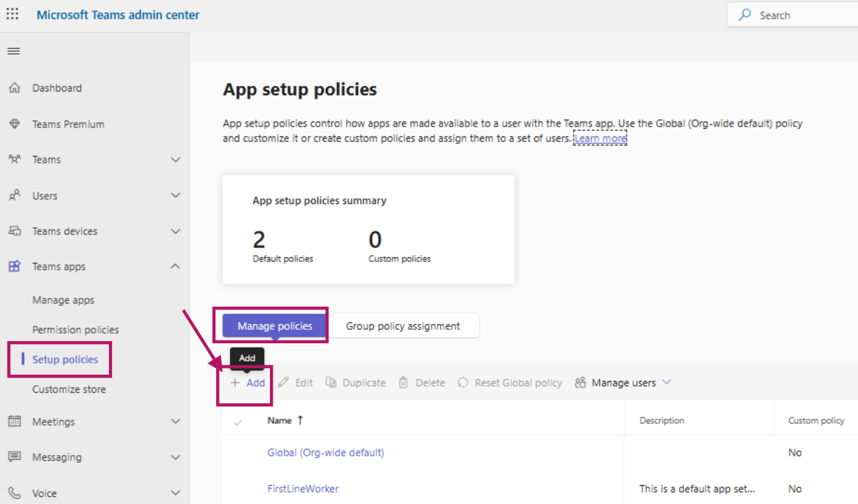
Task: Click the Manage users people icon
Action: pos(580,382)
